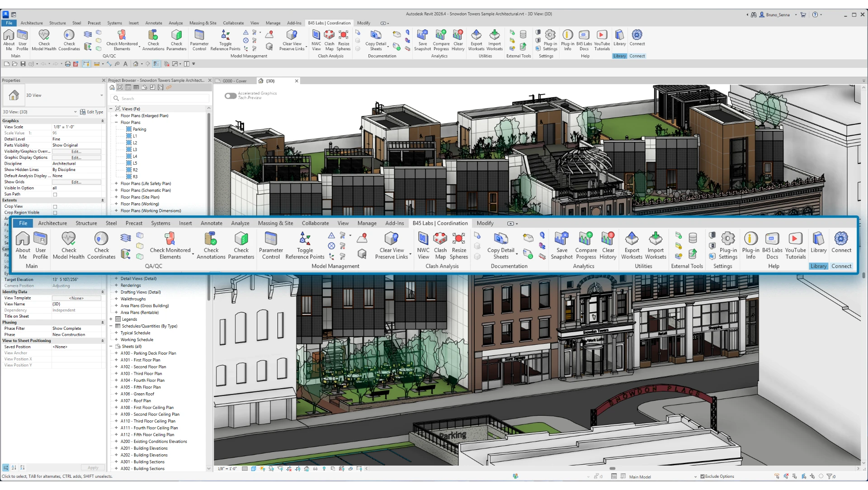Viewport: 868px width, 490px height.
Task: Close the {3D} view tab
Action: click(297, 81)
